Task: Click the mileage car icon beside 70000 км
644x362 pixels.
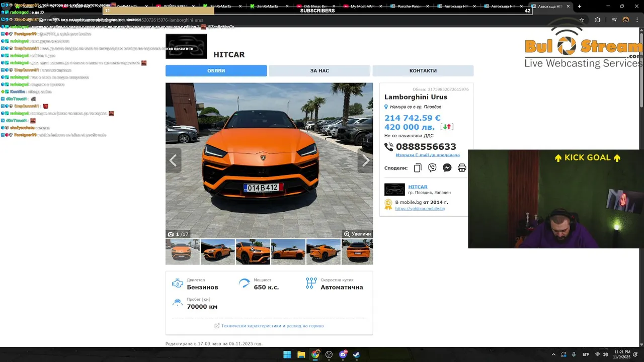Action: (178, 303)
